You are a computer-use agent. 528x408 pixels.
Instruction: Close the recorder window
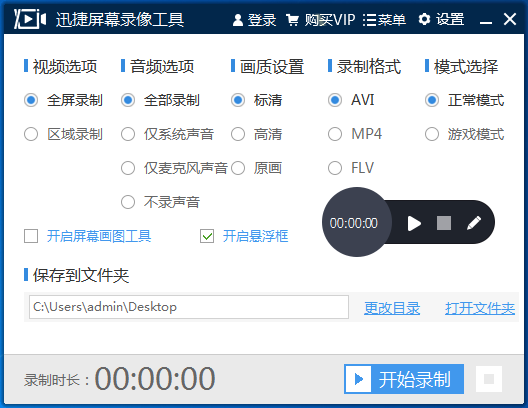[x=510, y=19]
